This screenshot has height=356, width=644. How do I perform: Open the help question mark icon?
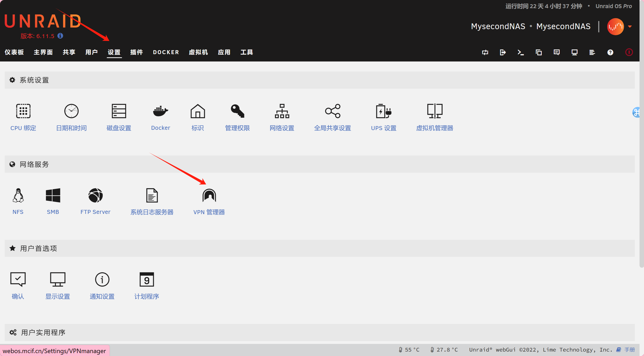pyautogui.click(x=610, y=52)
